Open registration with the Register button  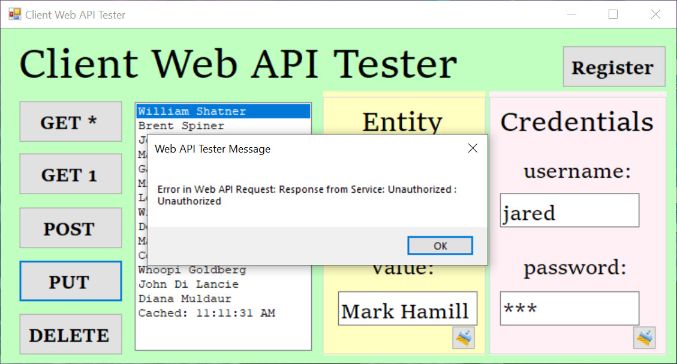[x=614, y=67]
